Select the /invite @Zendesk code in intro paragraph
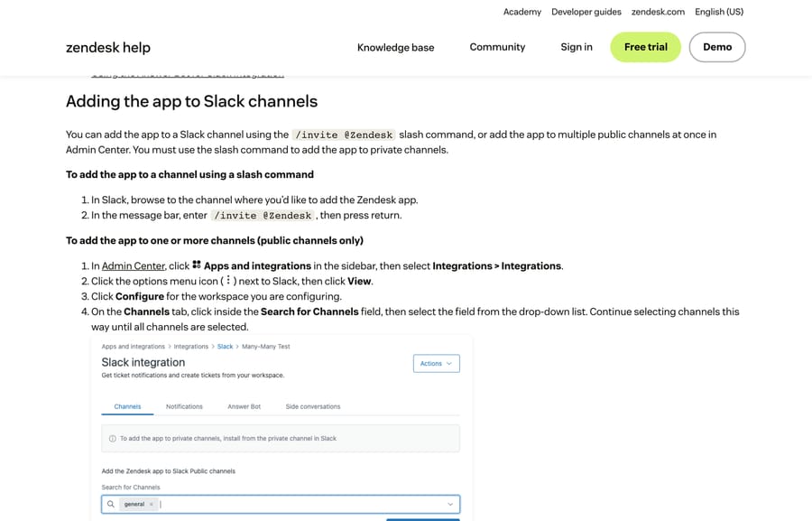 [x=344, y=135]
